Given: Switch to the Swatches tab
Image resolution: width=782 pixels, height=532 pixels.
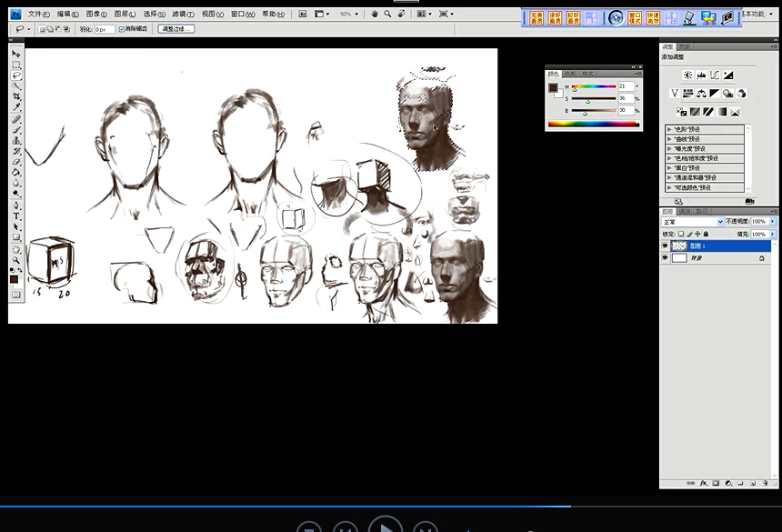Looking at the screenshot, I should tap(570, 74).
